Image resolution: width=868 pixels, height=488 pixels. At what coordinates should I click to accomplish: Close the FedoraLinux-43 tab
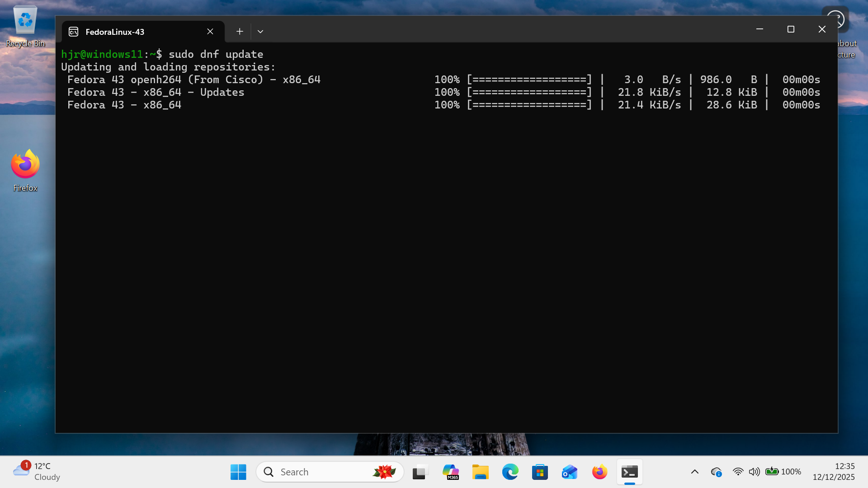tap(210, 32)
